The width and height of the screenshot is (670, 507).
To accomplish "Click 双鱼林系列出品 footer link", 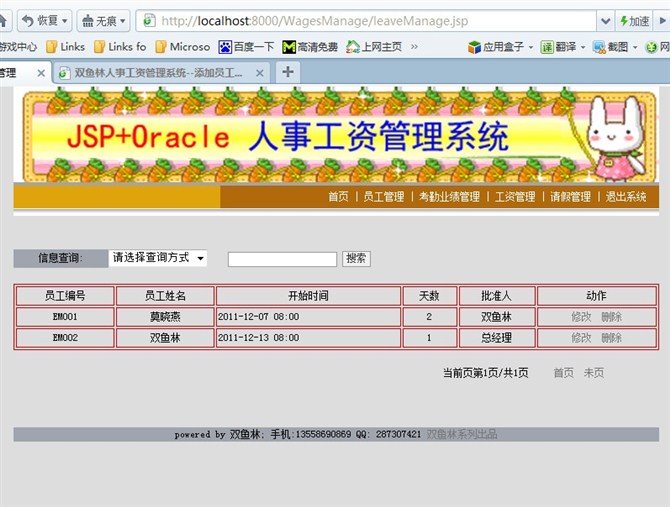I will (462, 434).
